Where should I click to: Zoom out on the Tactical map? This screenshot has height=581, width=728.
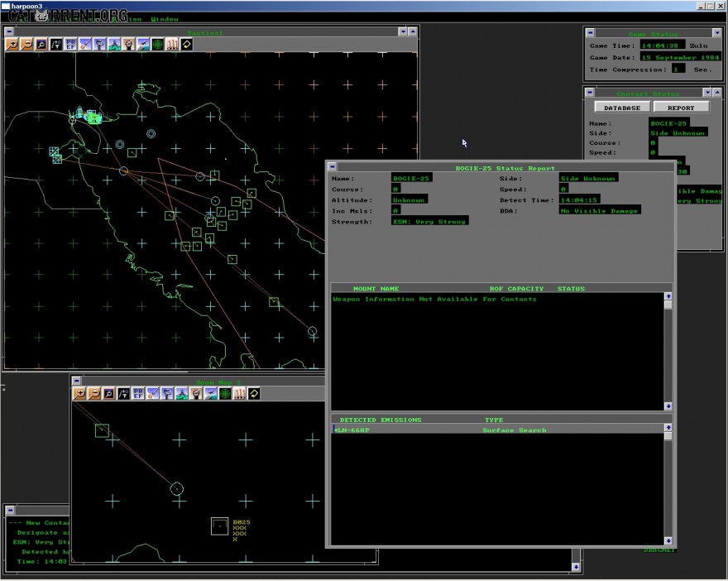27,44
